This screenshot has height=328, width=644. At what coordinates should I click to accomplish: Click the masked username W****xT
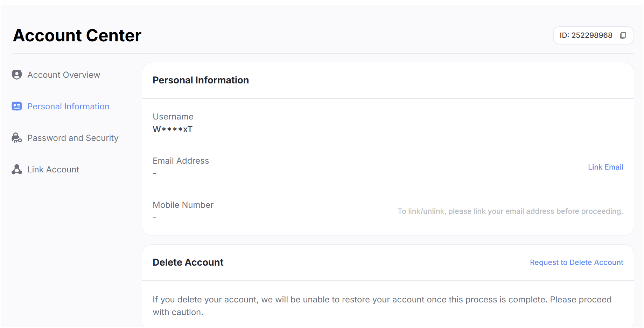pos(173,129)
